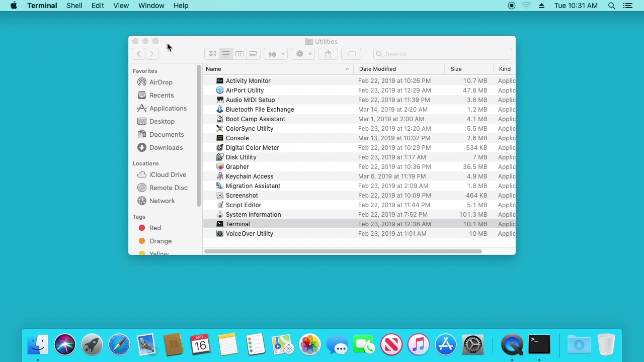Select the Screenshot row
644x362 pixels.
(359, 195)
